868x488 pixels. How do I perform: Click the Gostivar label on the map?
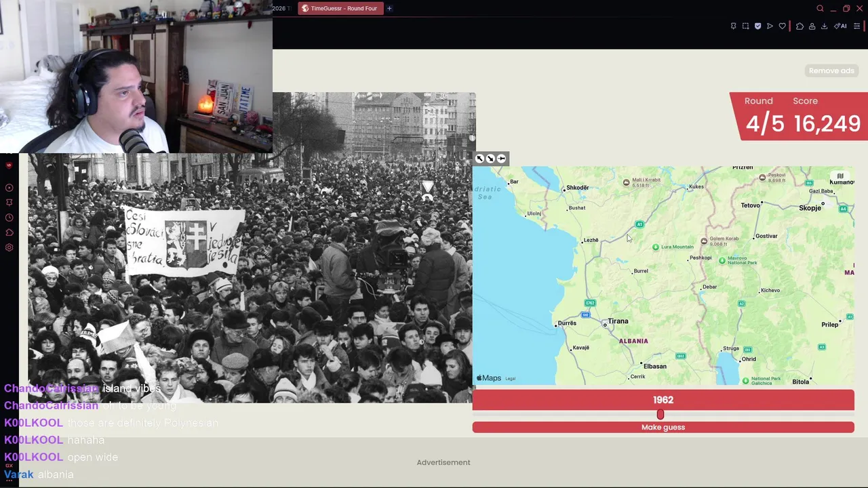[766, 236]
